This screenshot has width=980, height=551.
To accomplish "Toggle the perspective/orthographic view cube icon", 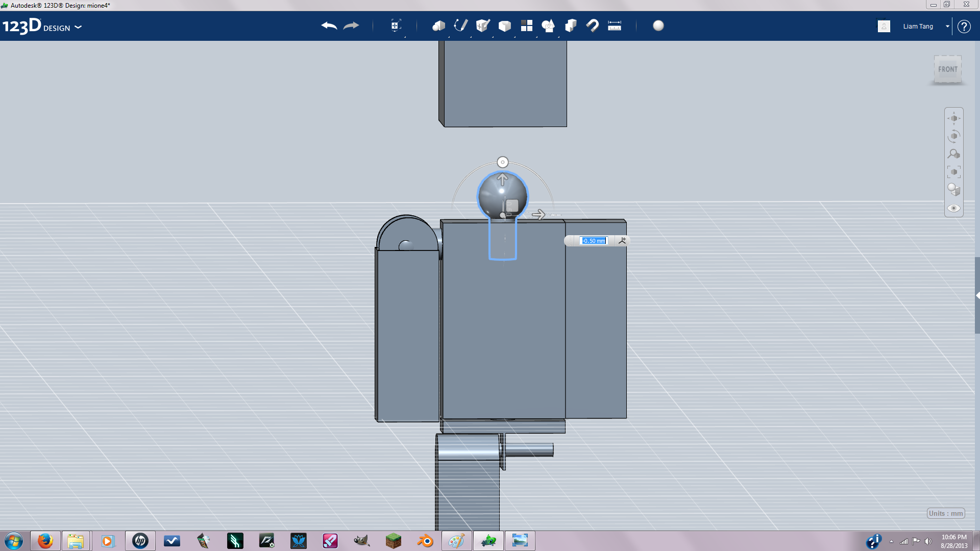I will point(954,190).
